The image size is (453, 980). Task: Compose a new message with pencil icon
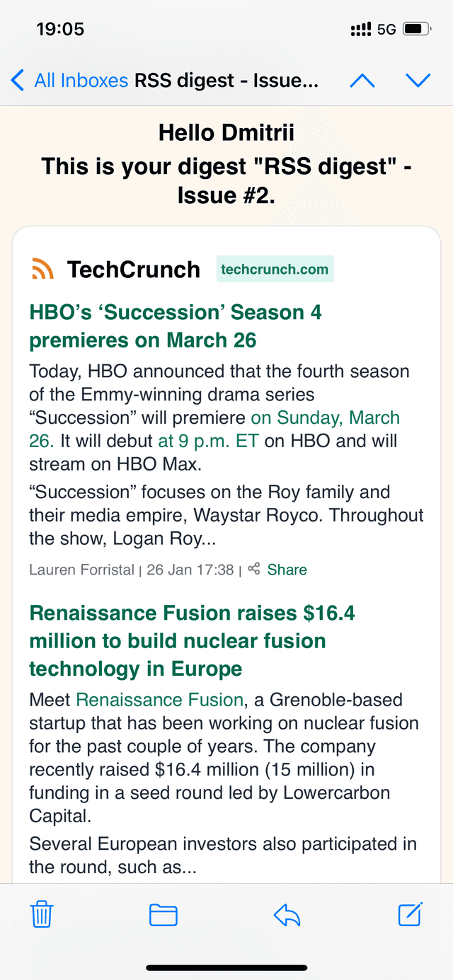tap(411, 914)
